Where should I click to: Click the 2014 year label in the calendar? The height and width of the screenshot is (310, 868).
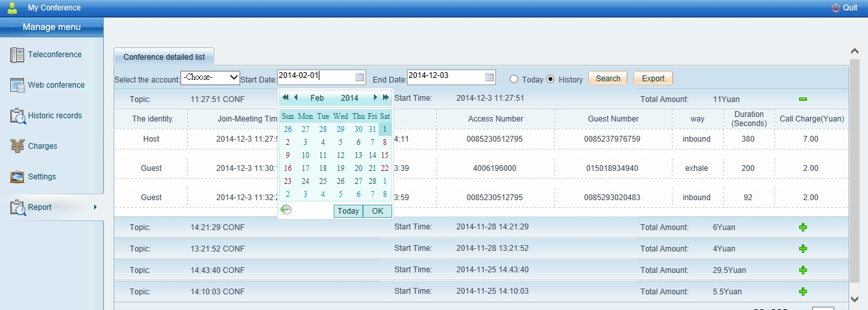(x=349, y=98)
